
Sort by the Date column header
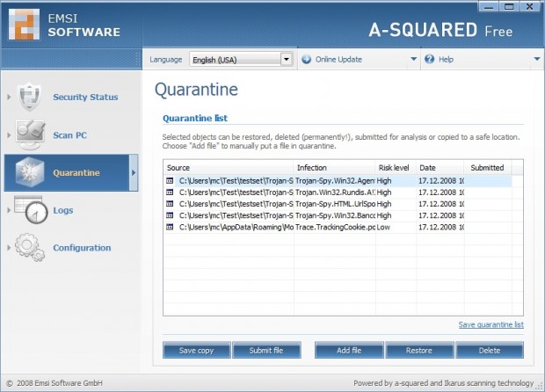(440, 168)
